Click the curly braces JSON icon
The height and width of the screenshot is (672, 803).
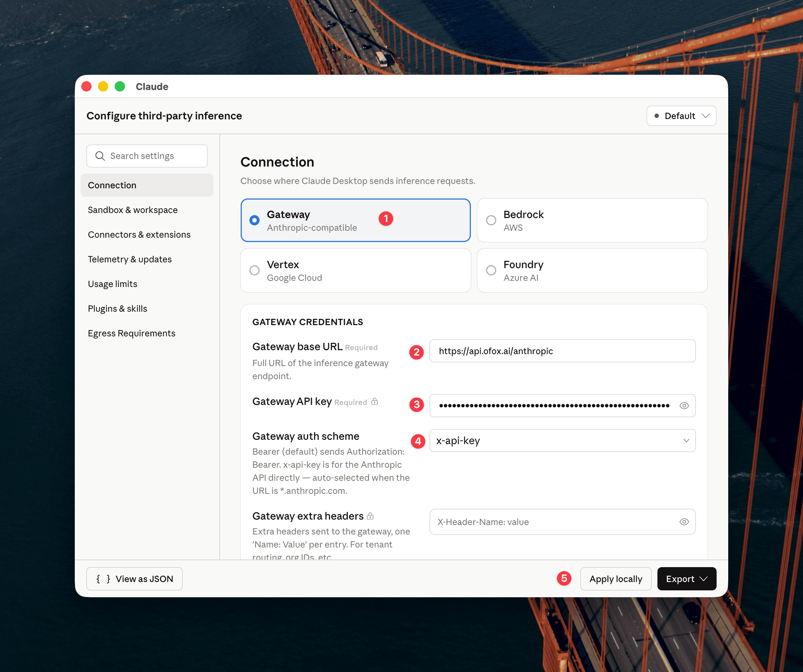(103, 579)
